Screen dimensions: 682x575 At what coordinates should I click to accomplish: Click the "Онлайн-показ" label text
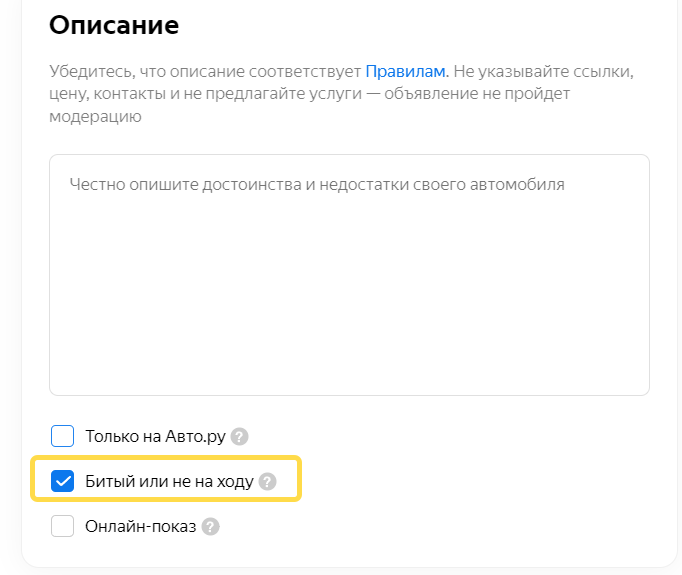tap(141, 527)
